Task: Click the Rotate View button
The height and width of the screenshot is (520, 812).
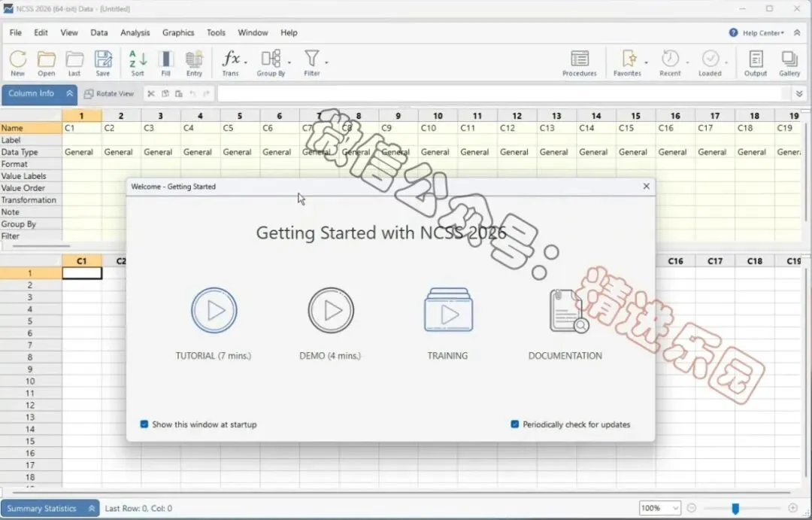Action: (x=109, y=94)
